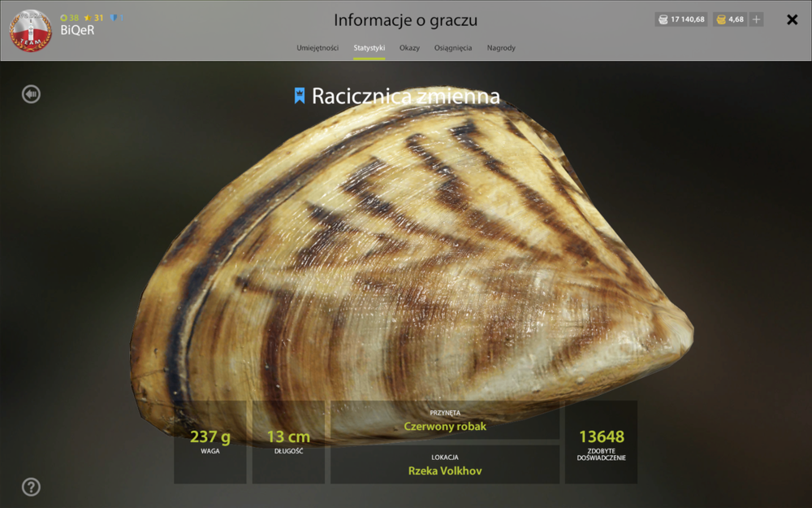The width and height of the screenshot is (812, 508).
Task: Click the BiQeR player name
Action: (x=77, y=30)
